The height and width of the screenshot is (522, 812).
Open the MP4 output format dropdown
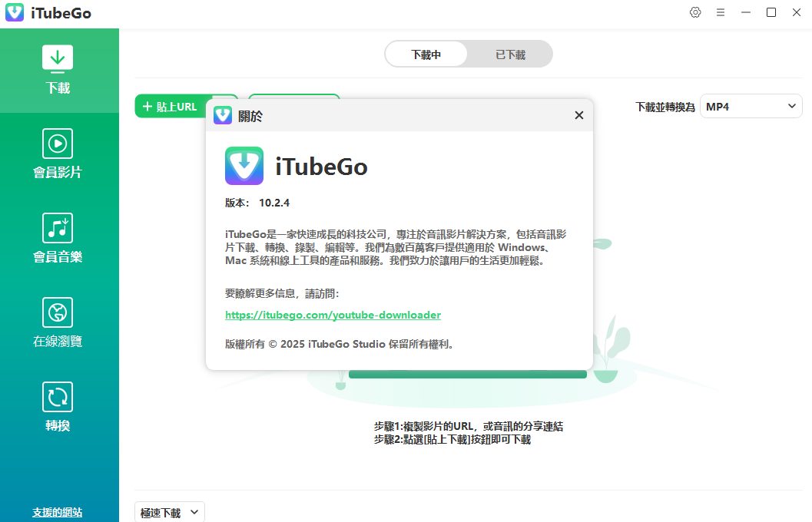[x=751, y=107]
